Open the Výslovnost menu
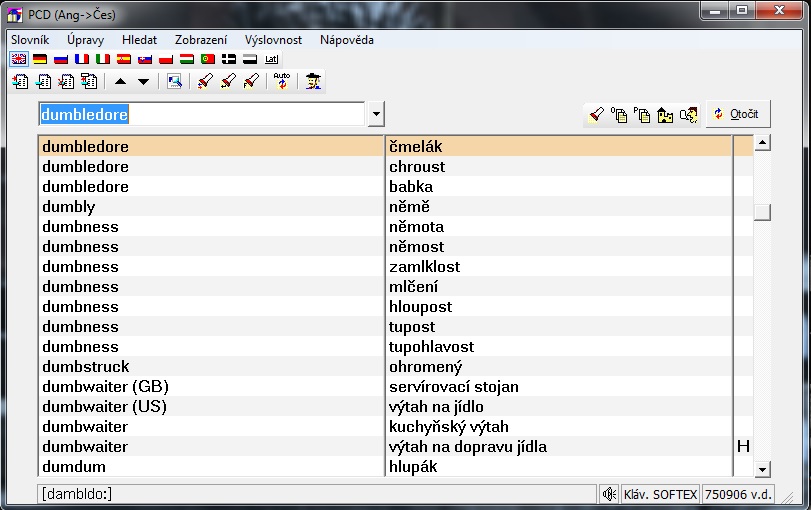Image resolution: width=811 pixels, height=510 pixels. click(273, 40)
